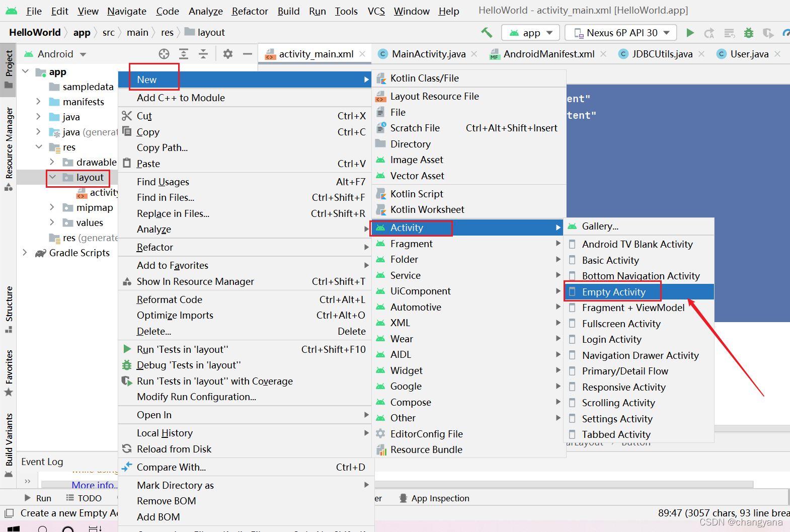Expand the manifests folder node
This screenshot has width=790, height=532.
[38, 102]
